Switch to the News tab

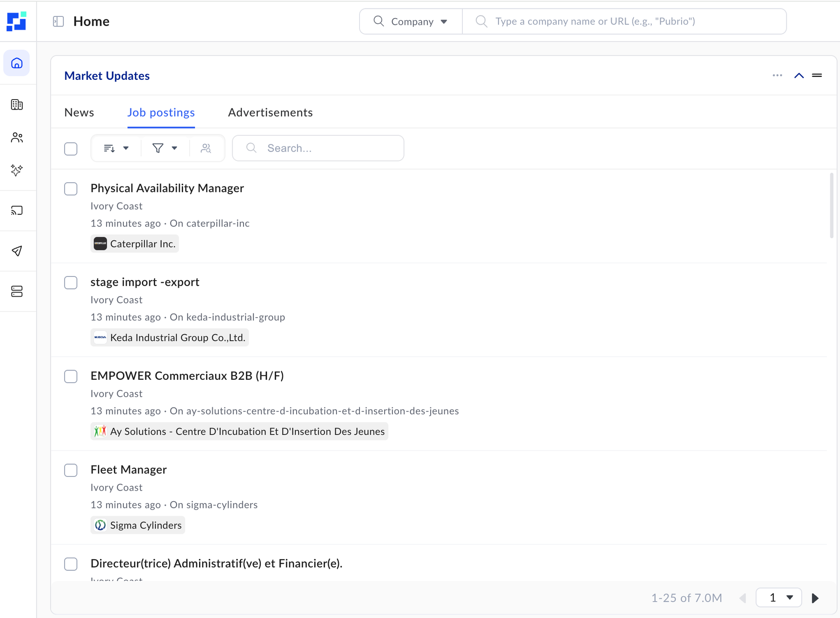click(79, 113)
